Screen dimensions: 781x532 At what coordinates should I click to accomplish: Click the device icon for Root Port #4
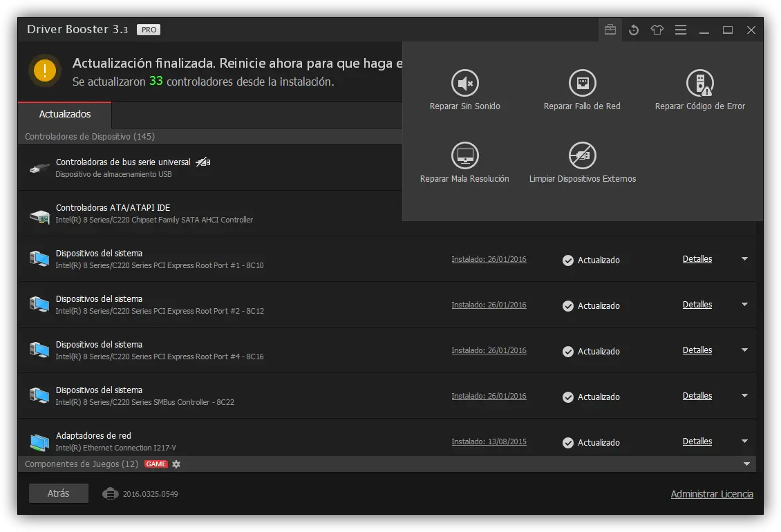pyautogui.click(x=39, y=350)
